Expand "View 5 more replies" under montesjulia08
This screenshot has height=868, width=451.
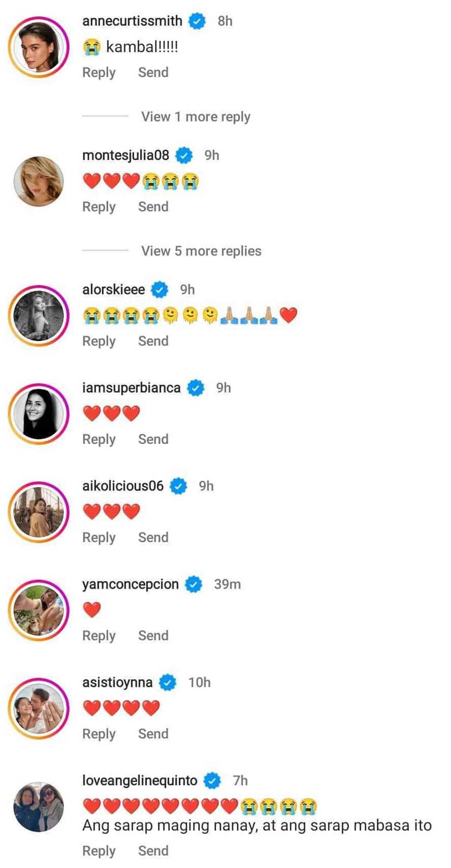201,251
